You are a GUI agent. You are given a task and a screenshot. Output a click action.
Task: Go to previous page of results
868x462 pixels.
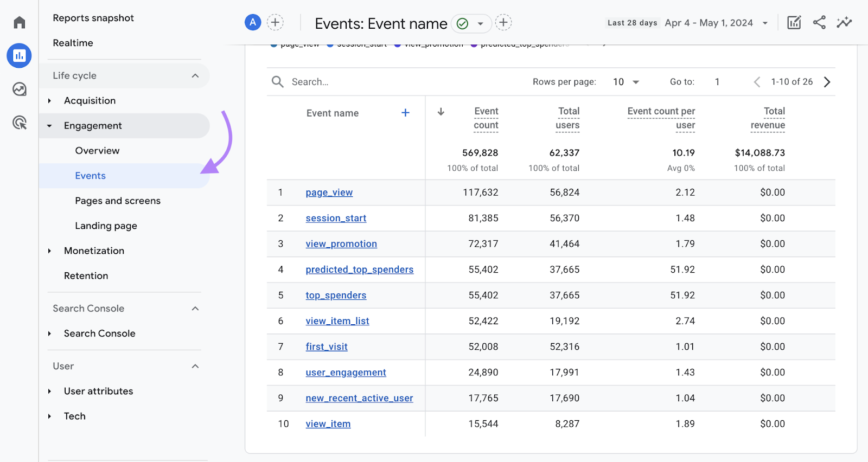click(757, 82)
